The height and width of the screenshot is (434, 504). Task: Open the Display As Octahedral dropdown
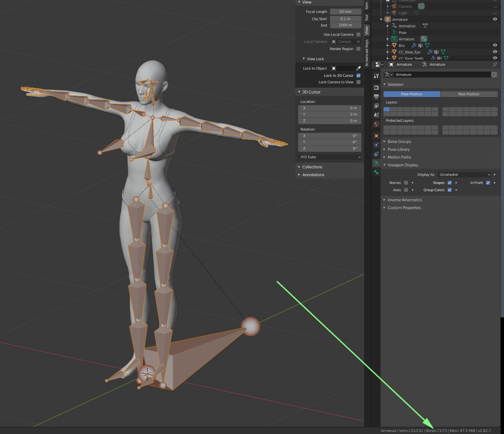tap(464, 175)
